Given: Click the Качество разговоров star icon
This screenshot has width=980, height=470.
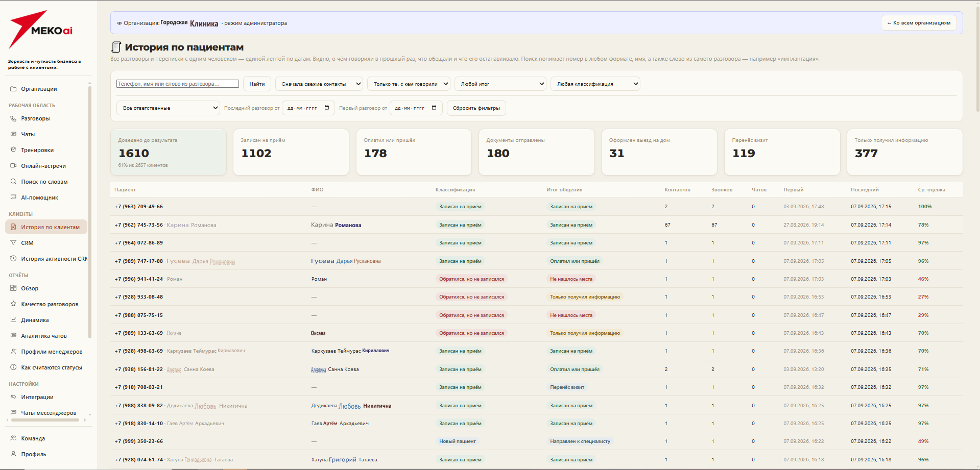Looking at the screenshot, I should coord(13,304).
